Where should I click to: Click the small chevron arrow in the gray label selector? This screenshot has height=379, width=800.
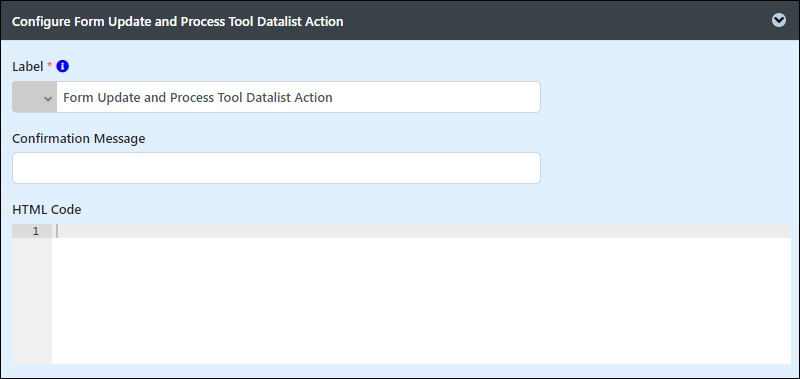[x=48, y=98]
